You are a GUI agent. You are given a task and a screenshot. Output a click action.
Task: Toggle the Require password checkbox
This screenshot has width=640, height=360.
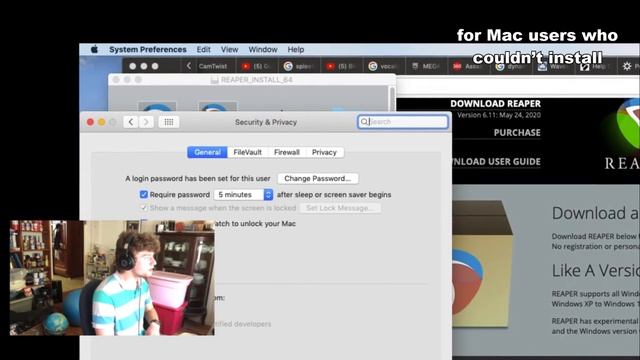point(144,194)
